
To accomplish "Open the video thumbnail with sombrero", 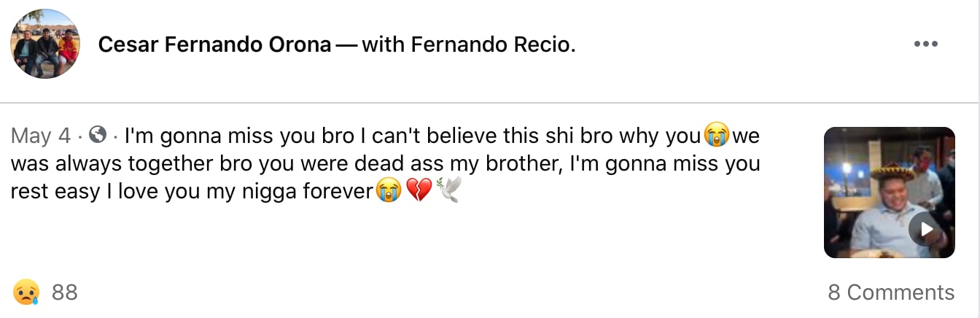I will coord(889,193).
